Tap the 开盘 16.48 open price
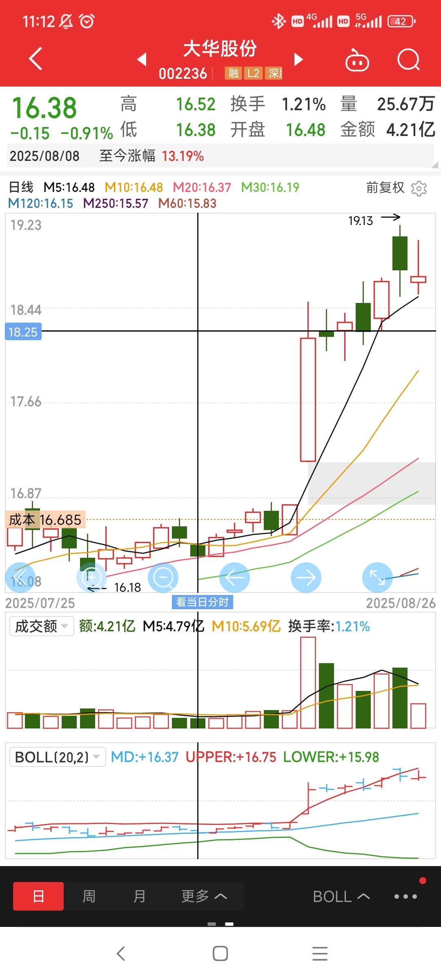 pos(305,130)
